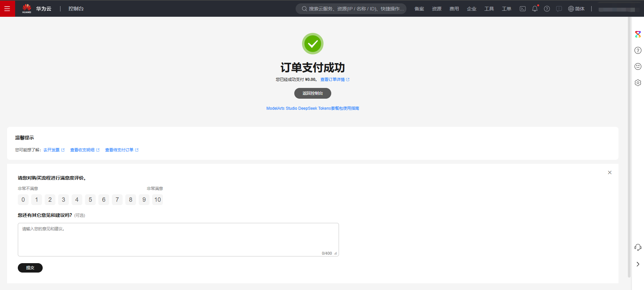This screenshot has height=290, width=644.
Task: Rate satisfaction as 2
Action: point(50,200)
